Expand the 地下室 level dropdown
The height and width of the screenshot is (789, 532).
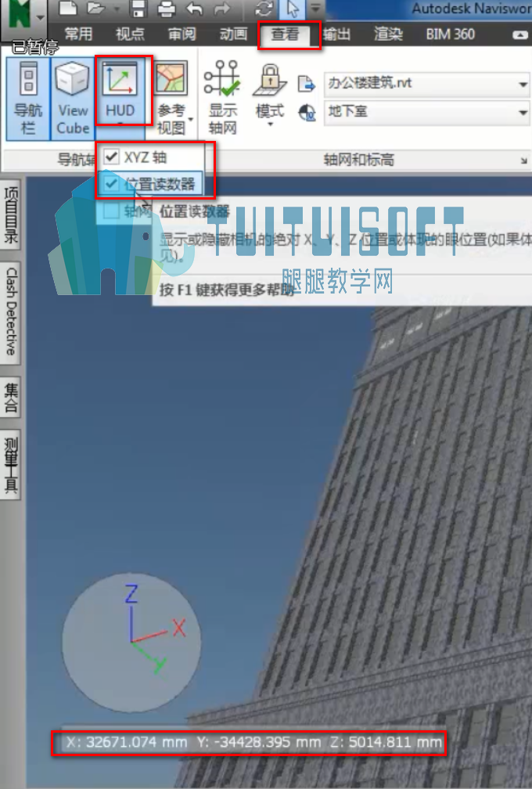pyautogui.click(x=523, y=111)
